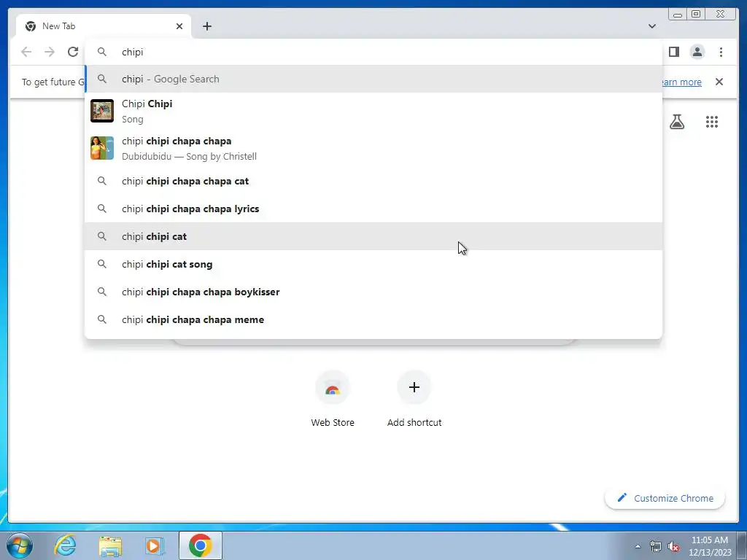Go forward with the forward arrow

50,52
